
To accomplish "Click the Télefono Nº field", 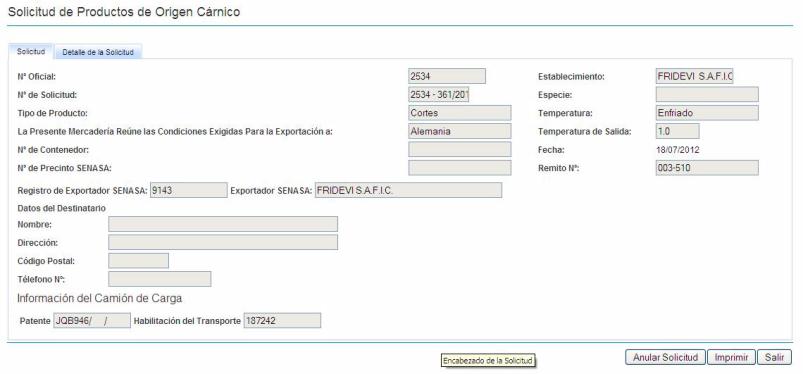I will point(160,279).
